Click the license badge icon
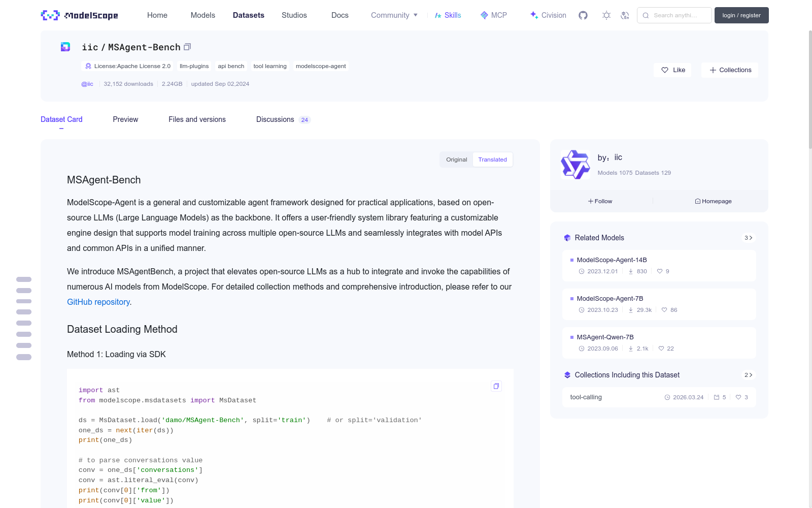The image size is (812, 508). tap(88, 66)
